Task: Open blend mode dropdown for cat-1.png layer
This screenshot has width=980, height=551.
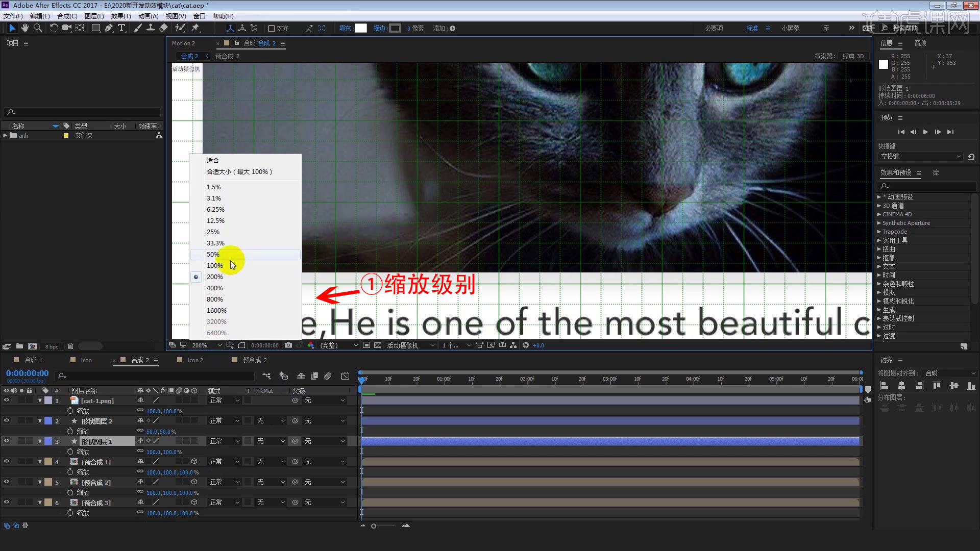Action: point(225,400)
